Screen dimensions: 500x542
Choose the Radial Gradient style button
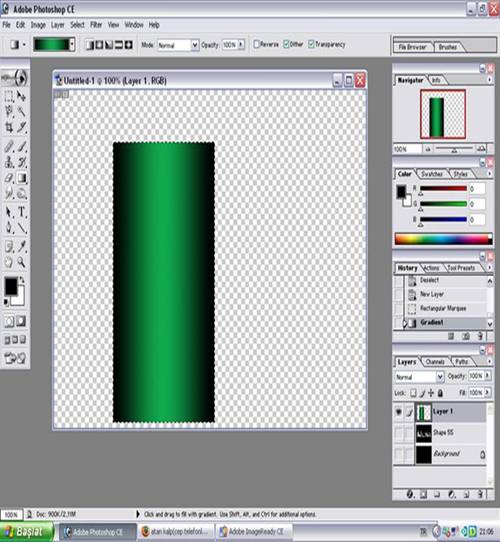pyautogui.click(x=99, y=45)
